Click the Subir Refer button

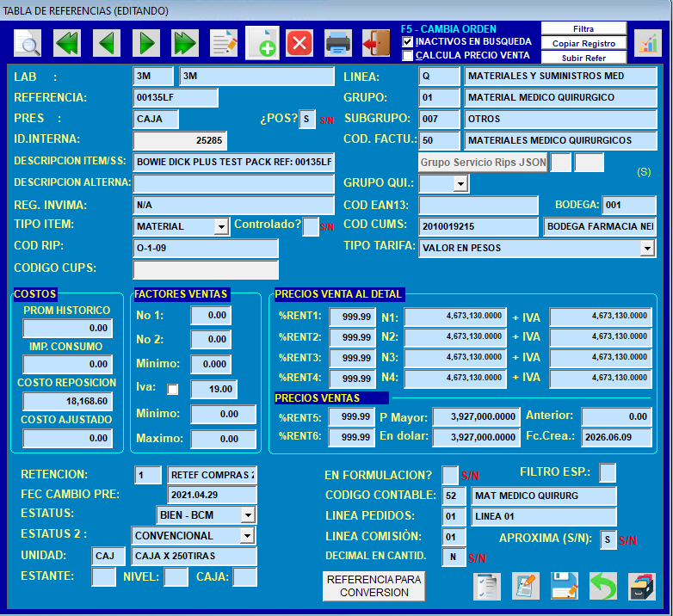(583, 58)
